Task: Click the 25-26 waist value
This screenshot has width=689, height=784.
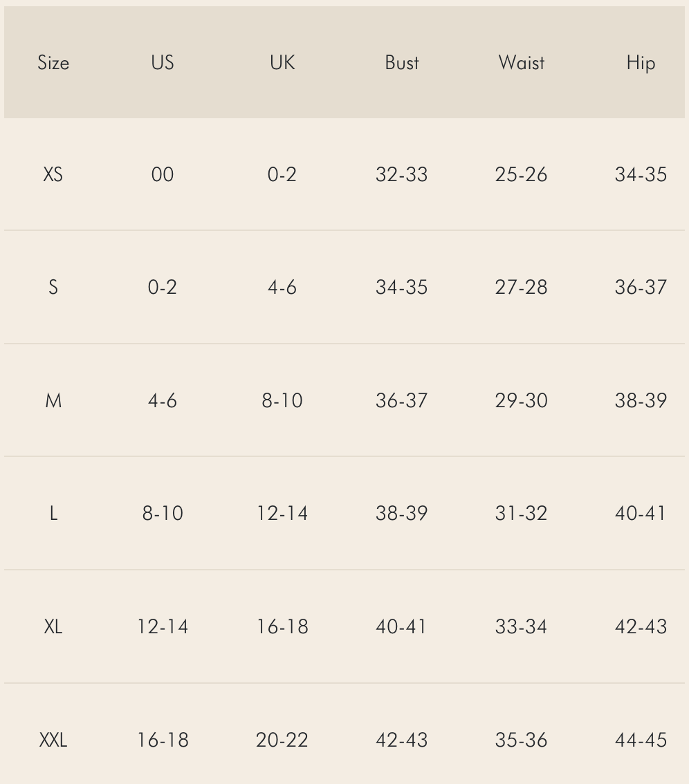Action: coord(522,174)
